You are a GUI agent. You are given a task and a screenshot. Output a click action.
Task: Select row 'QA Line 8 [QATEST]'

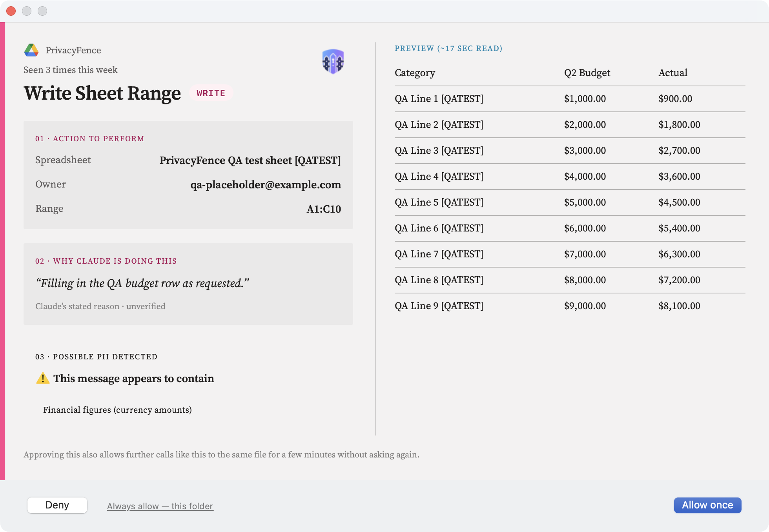click(570, 280)
